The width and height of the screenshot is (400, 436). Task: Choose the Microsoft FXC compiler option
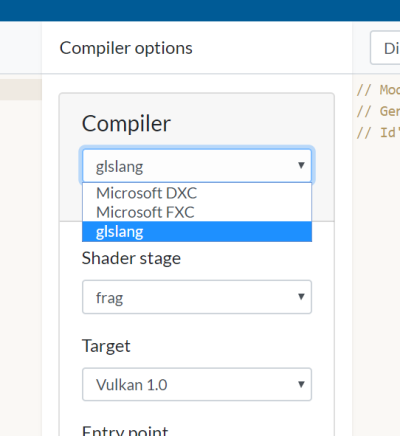[197, 212]
